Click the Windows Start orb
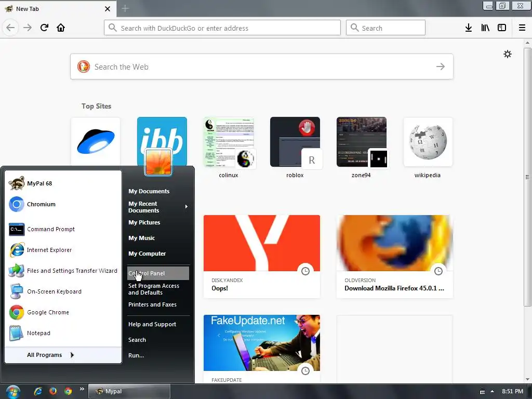The width and height of the screenshot is (532, 399). 13,392
